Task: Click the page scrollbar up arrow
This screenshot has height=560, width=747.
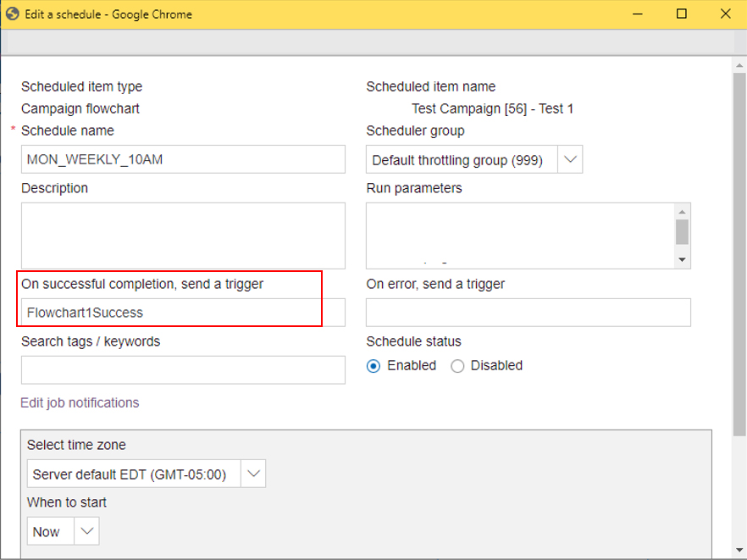Action: point(739,65)
